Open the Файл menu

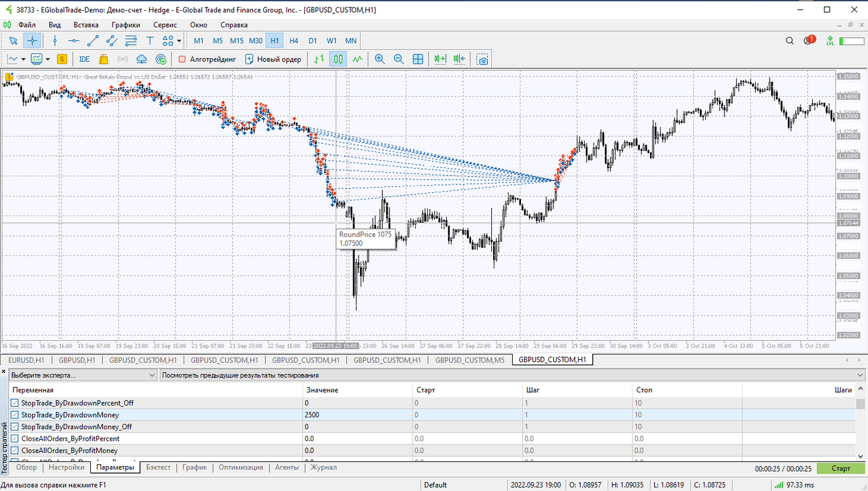pyautogui.click(x=27, y=25)
